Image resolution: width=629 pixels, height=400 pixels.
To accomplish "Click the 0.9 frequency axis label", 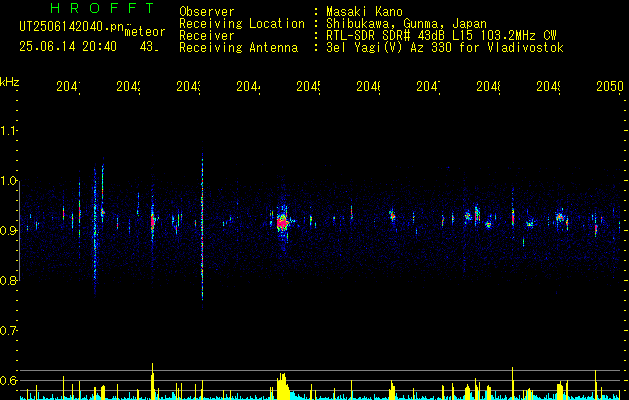I will point(8,231).
